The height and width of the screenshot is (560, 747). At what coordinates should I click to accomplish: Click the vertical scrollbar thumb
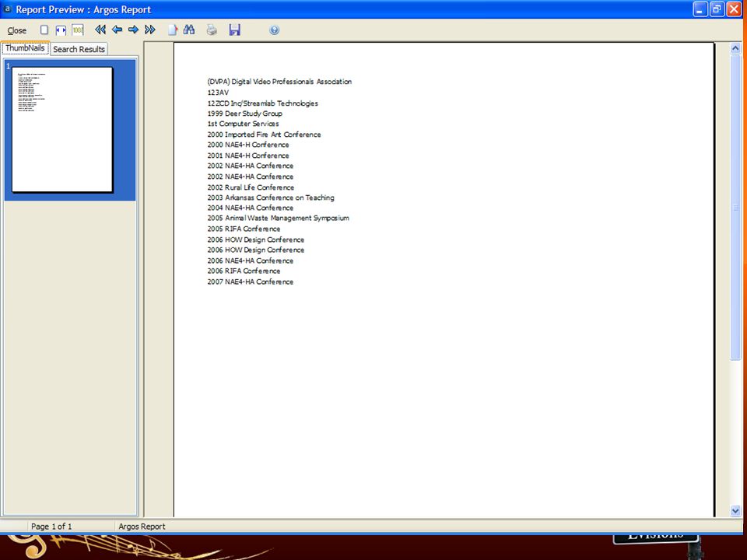click(x=735, y=208)
